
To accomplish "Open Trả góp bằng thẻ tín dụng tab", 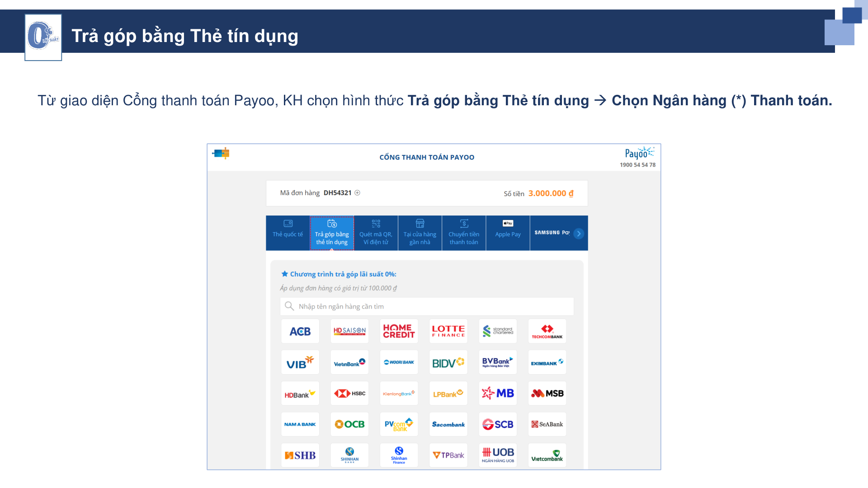I will [x=332, y=233].
